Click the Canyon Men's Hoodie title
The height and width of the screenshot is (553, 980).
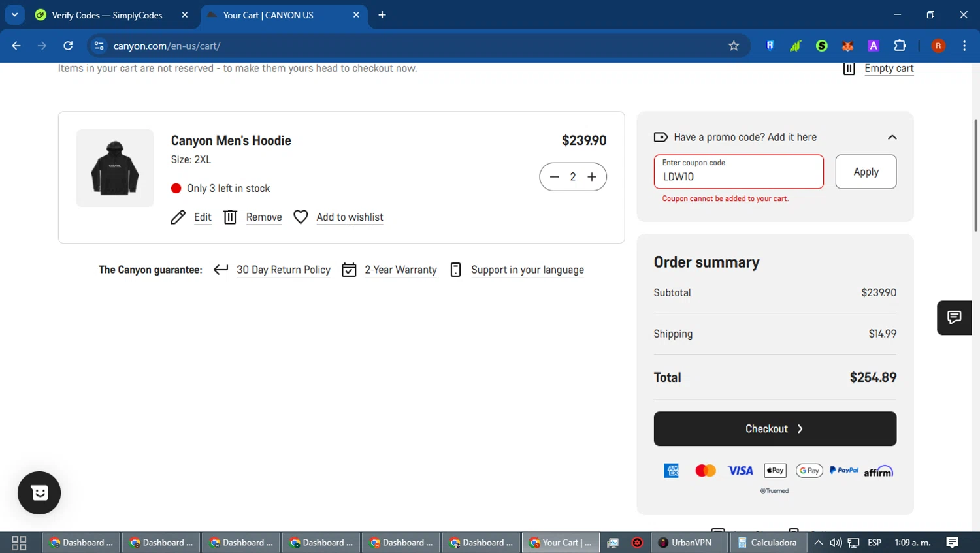(231, 140)
